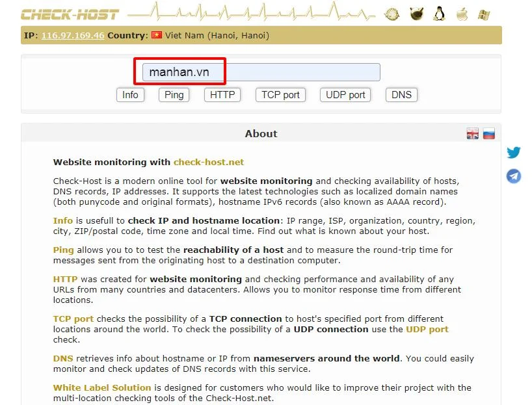The width and height of the screenshot is (532, 405).
Task: Follow the Ping link in About text
Action: [x=63, y=250]
